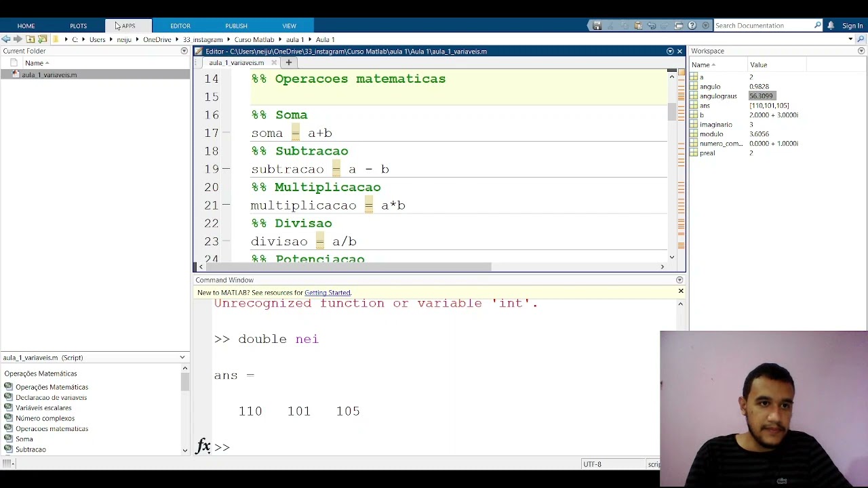Expand the script details panel dropdown
This screenshot has width=868, height=488.
182,357
